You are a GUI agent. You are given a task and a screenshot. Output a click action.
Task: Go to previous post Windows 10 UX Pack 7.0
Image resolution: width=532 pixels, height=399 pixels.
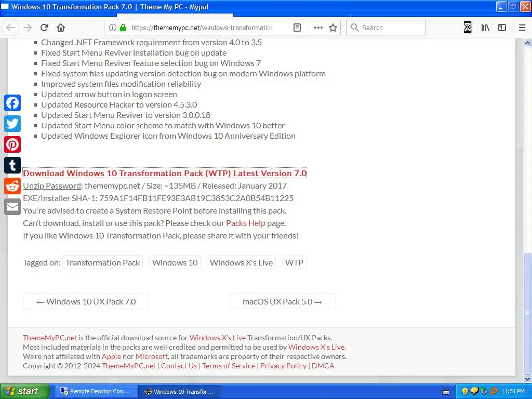(x=86, y=301)
